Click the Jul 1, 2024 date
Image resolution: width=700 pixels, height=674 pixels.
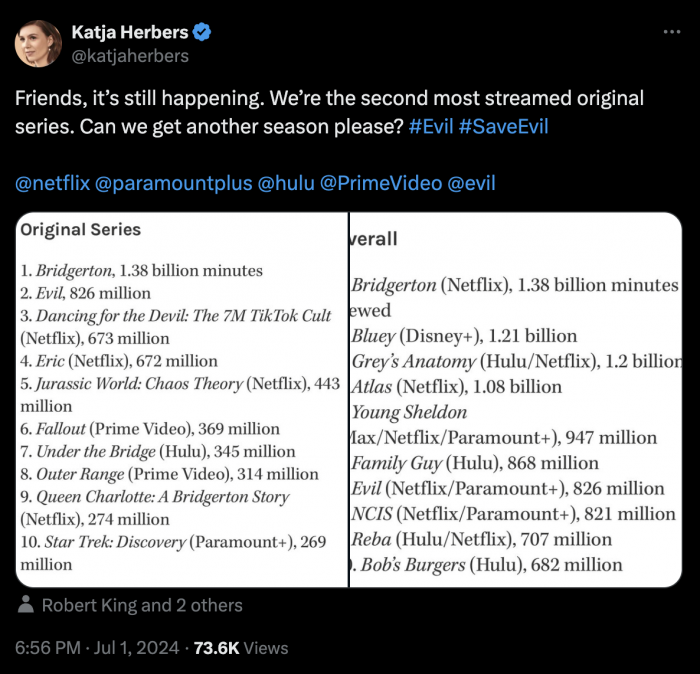(136, 648)
